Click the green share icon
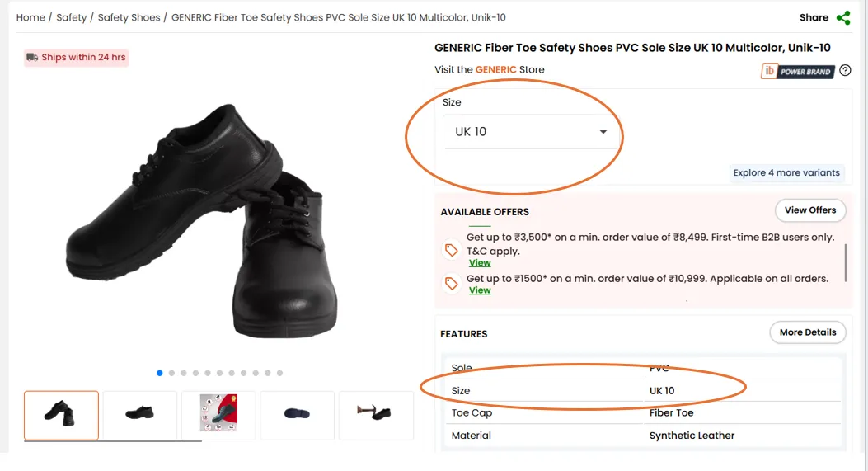The width and height of the screenshot is (868, 471). pyautogui.click(x=843, y=17)
